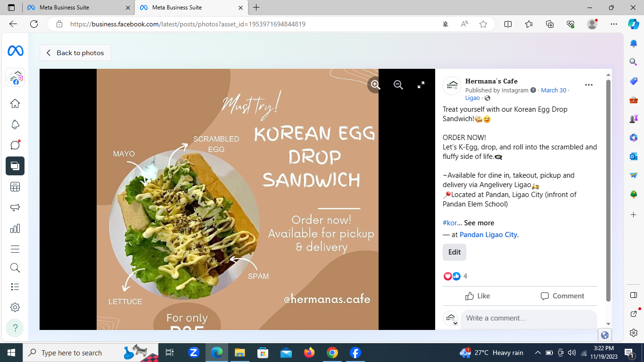Click the globe icon at bottom right of page
The width and height of the screenshot is (644, 362).
pos(605,335)
